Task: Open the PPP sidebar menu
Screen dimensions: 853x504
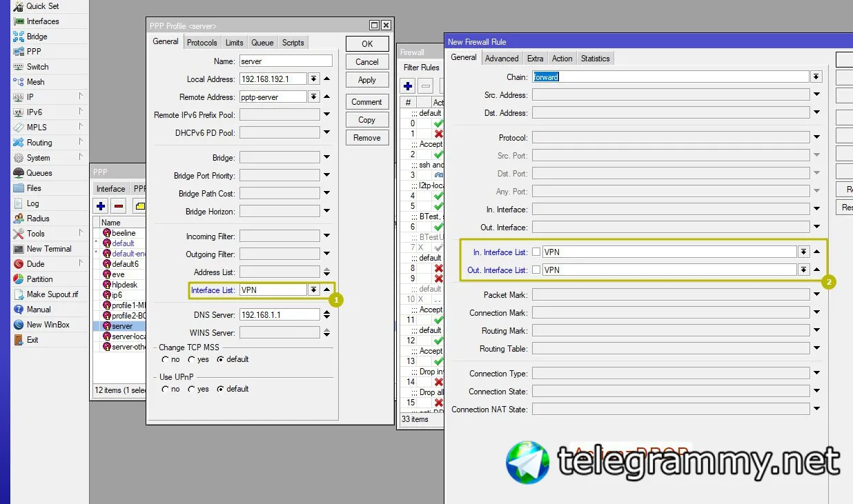Action: pos(34,52)
